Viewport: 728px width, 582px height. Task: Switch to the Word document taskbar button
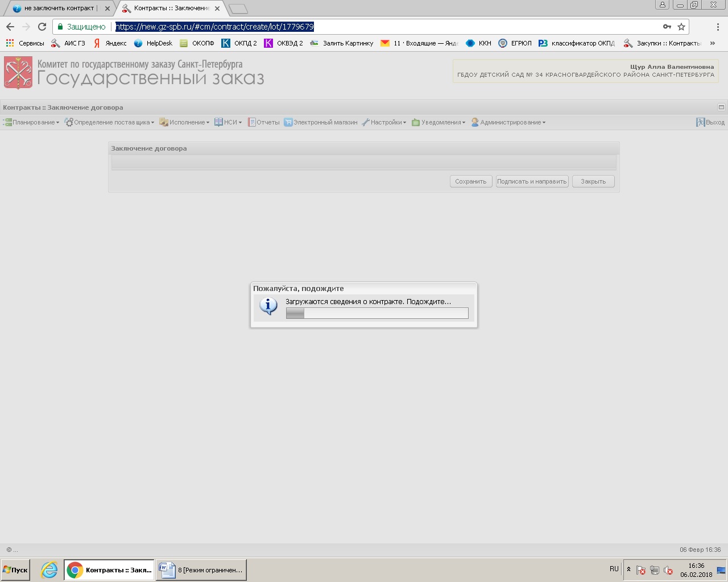(201, 569)
